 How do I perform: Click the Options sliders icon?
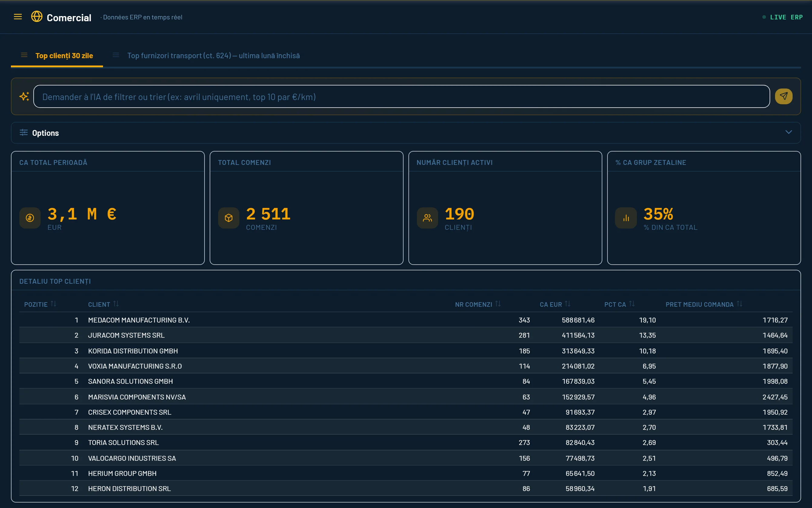(x=24, y=133)
